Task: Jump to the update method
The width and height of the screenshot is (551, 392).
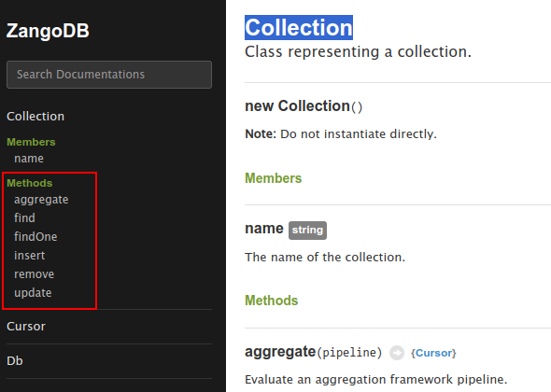Action: coord(33,292)
